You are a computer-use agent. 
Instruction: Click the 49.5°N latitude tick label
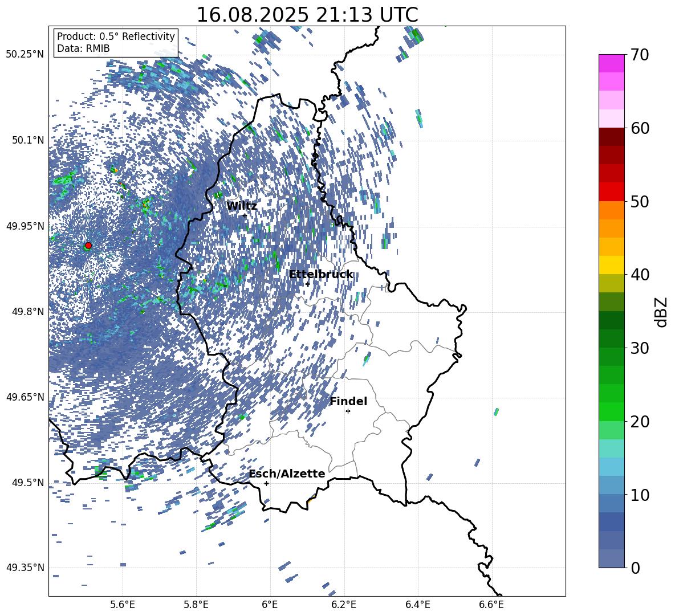[28, 483]
